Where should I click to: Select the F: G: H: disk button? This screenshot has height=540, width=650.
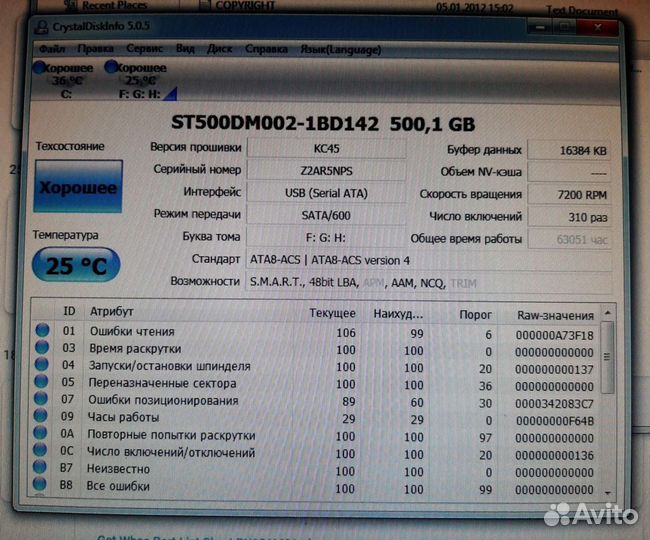[x=141, y=81]
